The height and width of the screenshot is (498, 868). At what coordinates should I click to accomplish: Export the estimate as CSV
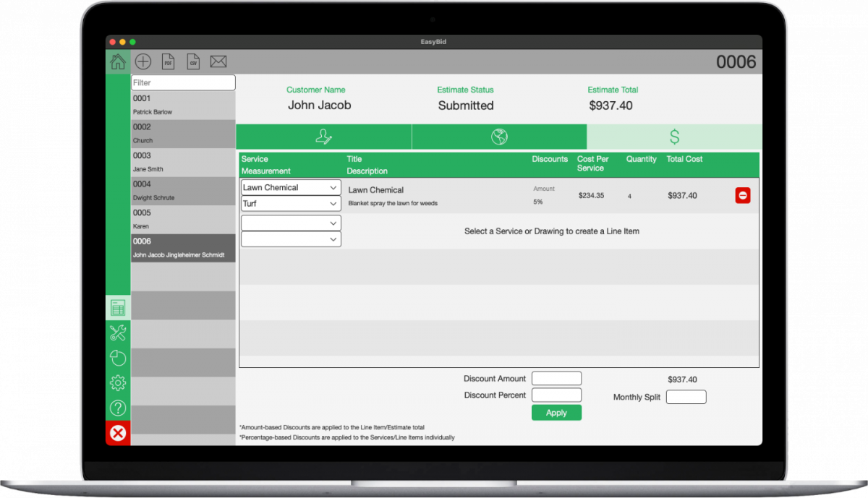click(x=193, y=61)
